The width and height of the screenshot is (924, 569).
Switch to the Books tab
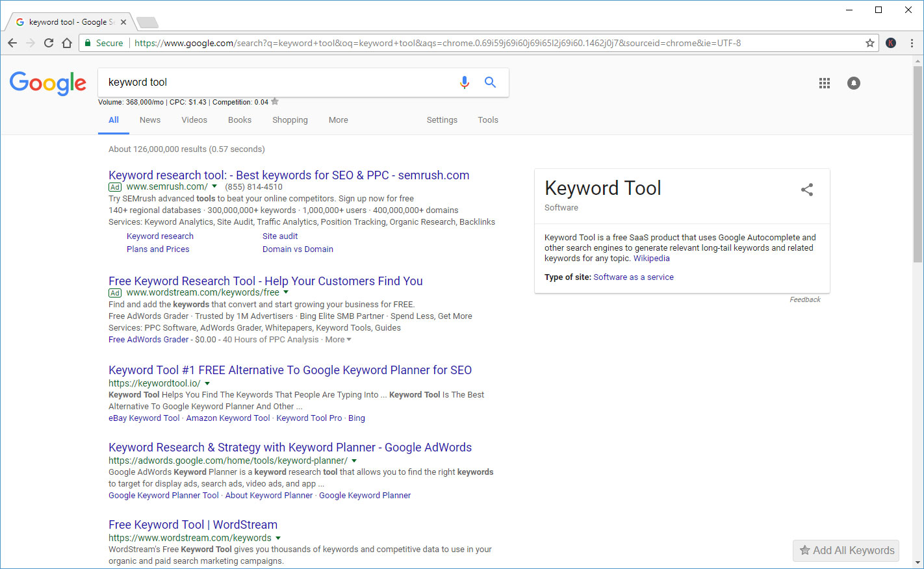click(240, 120)
